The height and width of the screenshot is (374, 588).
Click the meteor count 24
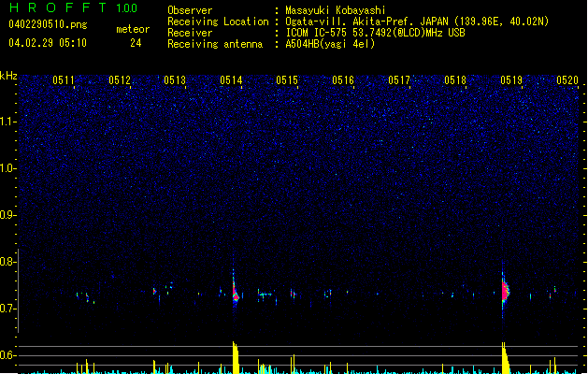(x=136, y=43)
